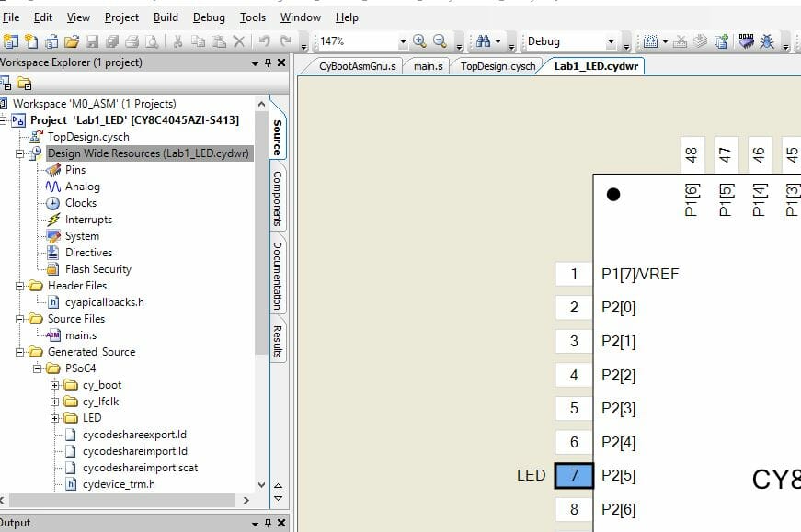
Task: Close the Workspace Explorer panel
Action: point(281,62)
